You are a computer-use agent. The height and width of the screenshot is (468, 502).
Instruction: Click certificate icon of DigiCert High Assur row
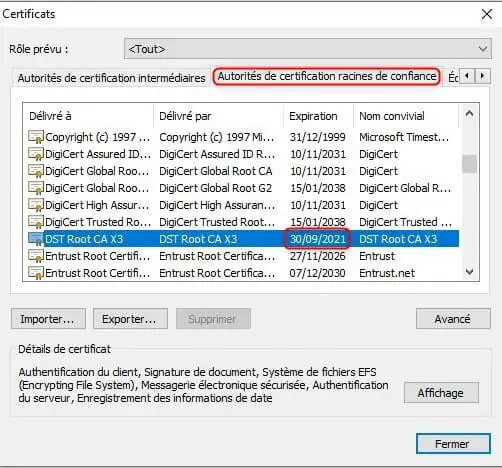36,205
